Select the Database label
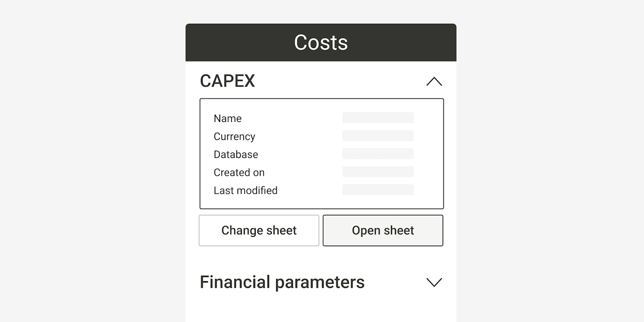 [235, 154]
